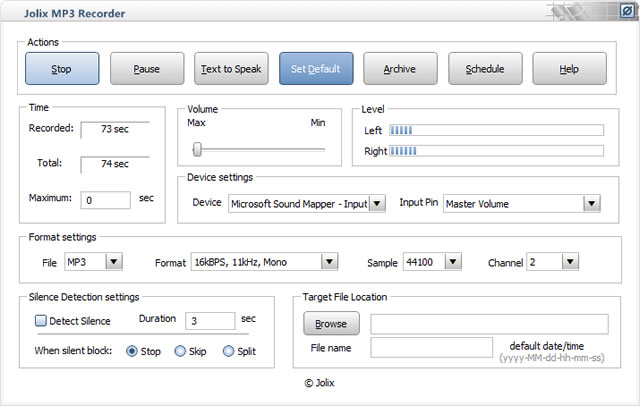Click the © Jolix copyright text
Screen dimensions: 640x406
[319, 383]
